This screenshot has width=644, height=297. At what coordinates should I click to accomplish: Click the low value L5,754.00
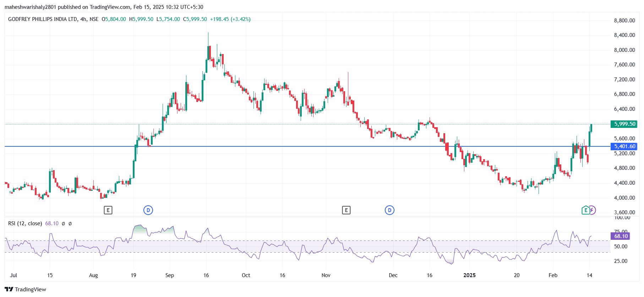[168, 19]
